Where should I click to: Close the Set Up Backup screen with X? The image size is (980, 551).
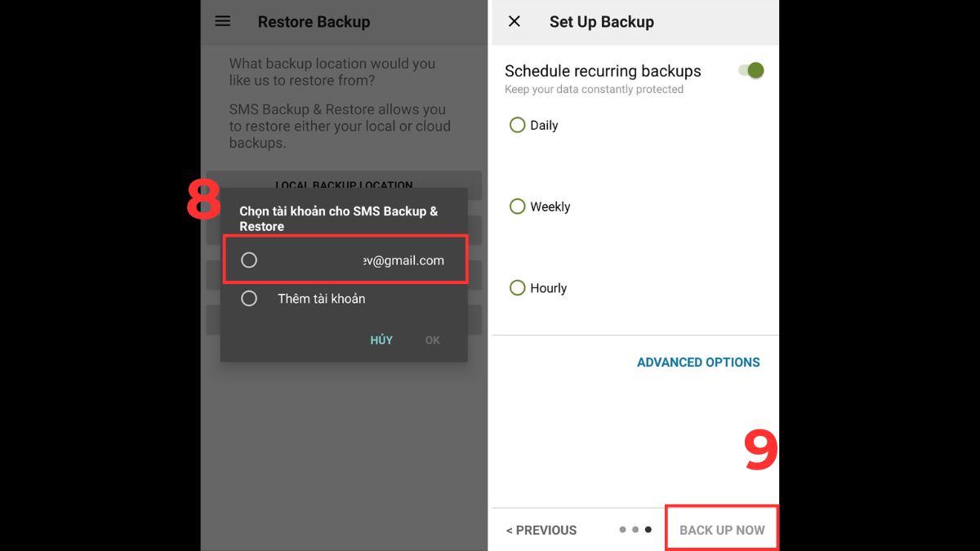514,21
